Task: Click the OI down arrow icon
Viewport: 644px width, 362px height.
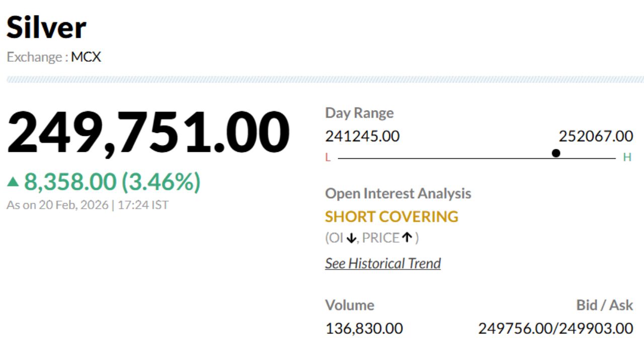Action: (x=351, y=238)
